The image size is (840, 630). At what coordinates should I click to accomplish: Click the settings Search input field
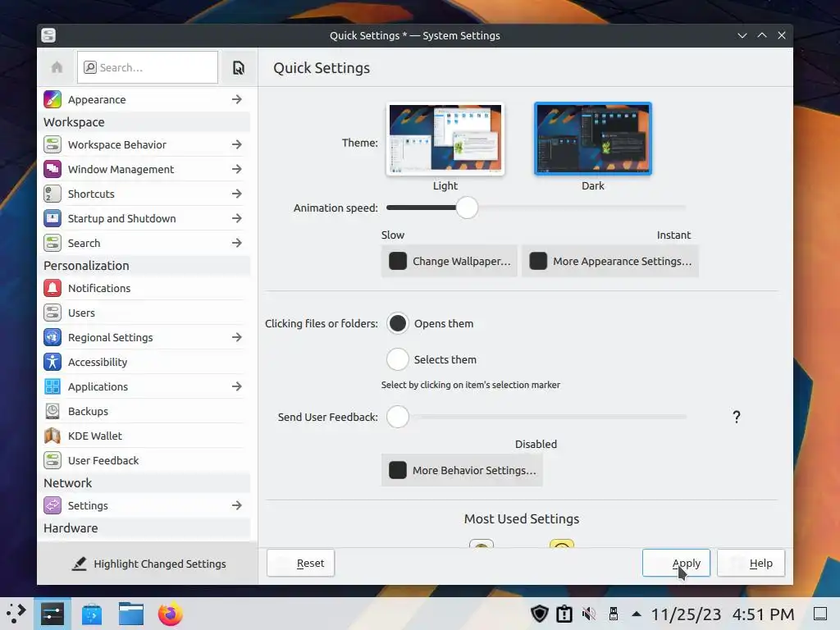148,67
